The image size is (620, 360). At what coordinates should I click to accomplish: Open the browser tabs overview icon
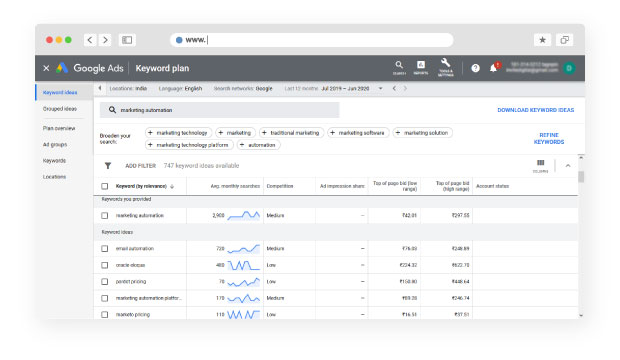[564, 40]
